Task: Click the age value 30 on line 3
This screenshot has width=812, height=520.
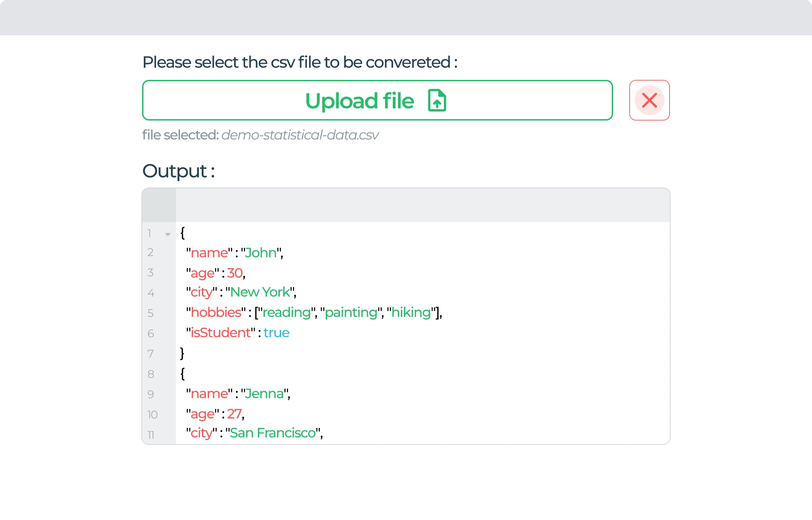Action: [x=235, y=273]
